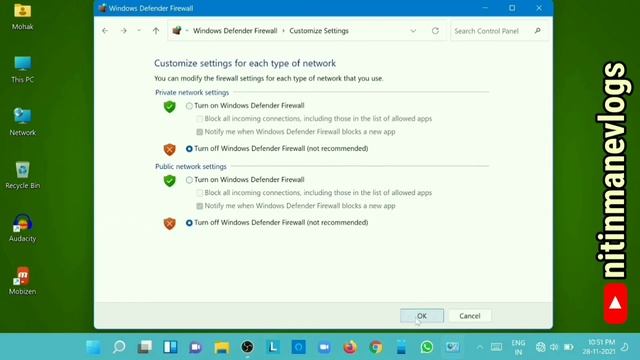Image resolution: width=640 pixels, height=360 pixels.
Task: Open network tray icon
Action: tap(541, 347)
